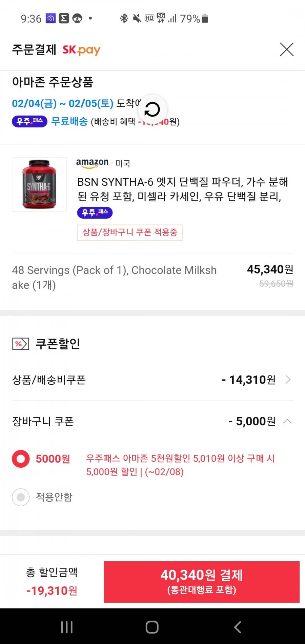Tap the SK pay logo
Image resolution: width=305 pixels, height=644 pixels.
coord(81,50)
